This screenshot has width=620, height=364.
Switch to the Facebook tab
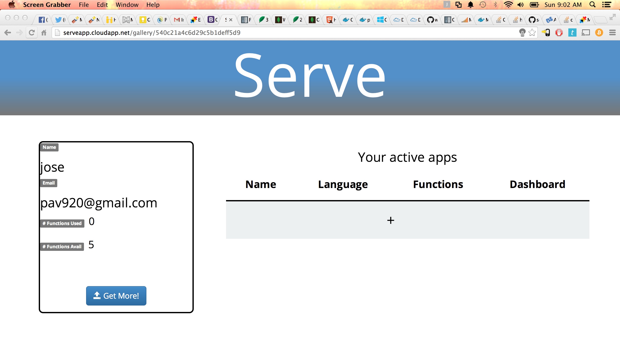(43, 20)
